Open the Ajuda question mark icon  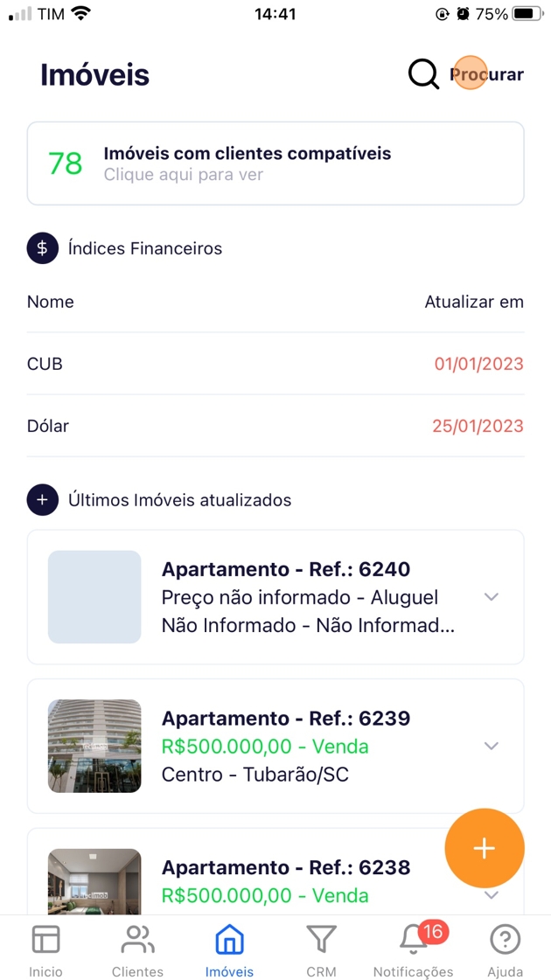tap(505, 941)
